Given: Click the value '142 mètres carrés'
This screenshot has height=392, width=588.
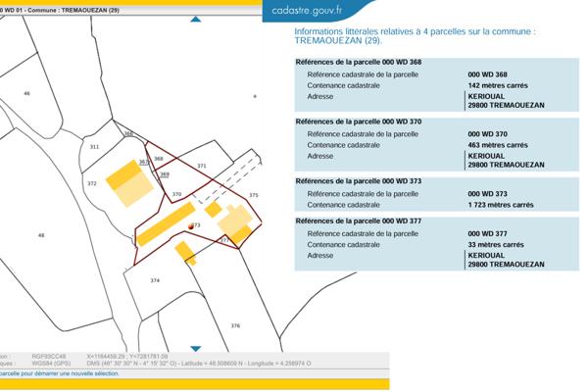Looking at the screenshot, I should (498, 85).
